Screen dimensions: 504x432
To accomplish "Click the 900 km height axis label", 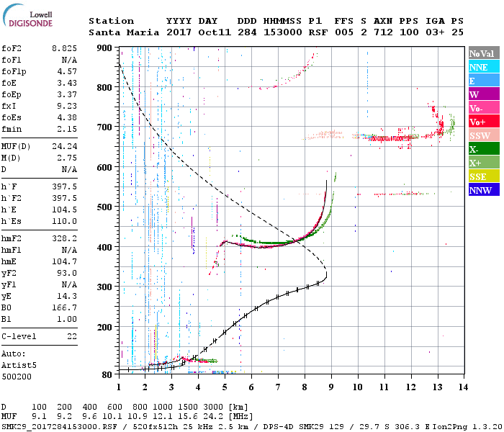I will 104,48.
